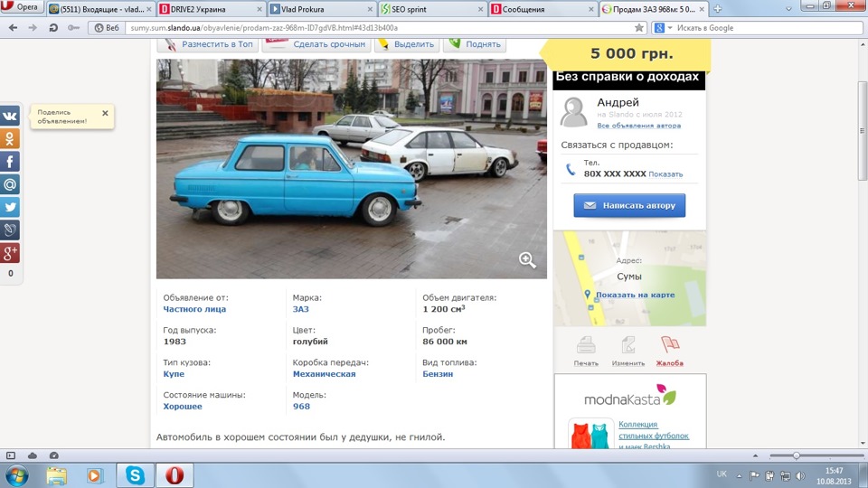Open the search engine selector dropdown
The width and height of the screenshot is (868, 488).
click(x=662, y=28)
